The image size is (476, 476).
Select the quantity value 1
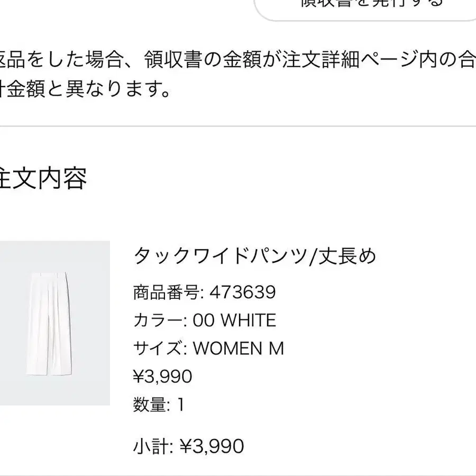(x=180, y=405)
